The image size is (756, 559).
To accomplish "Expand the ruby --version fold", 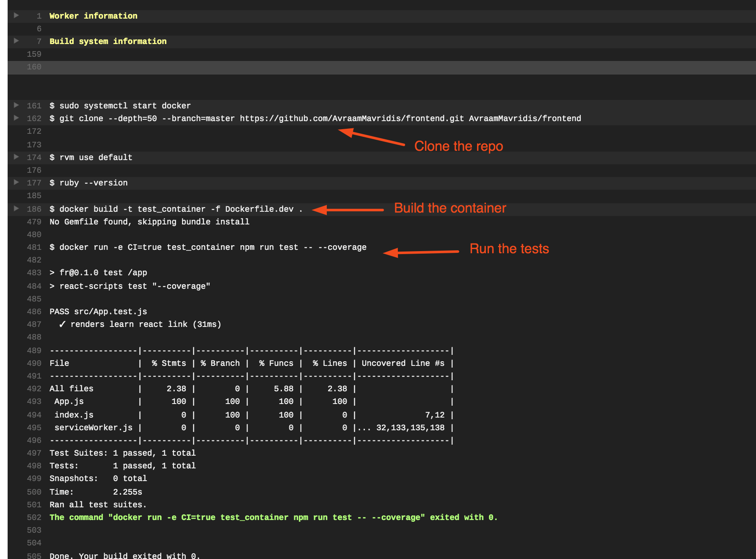I will point(16,182).
